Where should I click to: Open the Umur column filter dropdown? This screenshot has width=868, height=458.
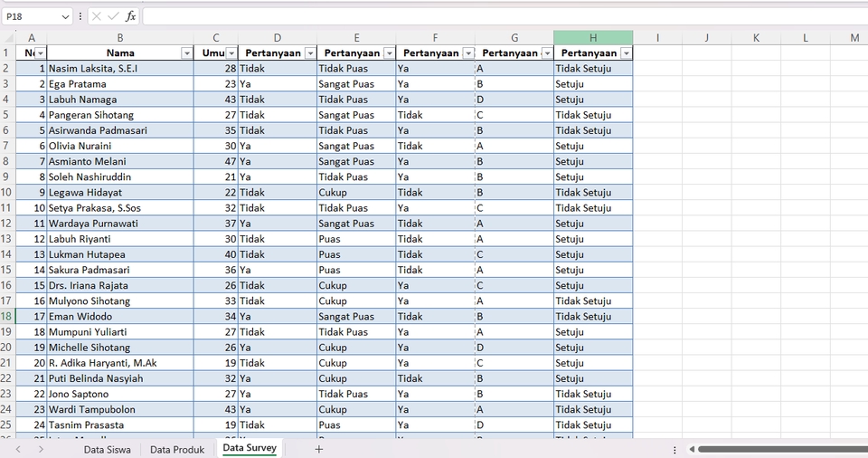point(231,53)
